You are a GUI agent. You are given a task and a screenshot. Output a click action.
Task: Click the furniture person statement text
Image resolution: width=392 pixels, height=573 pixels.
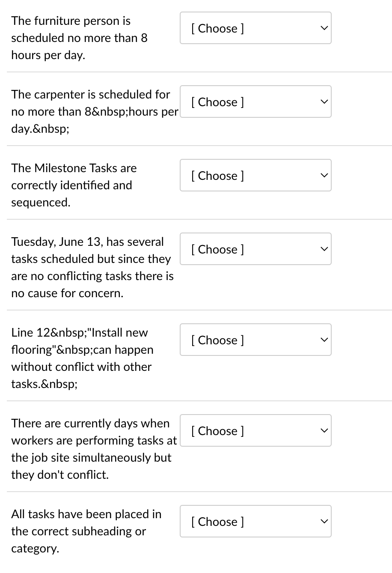pos(79,38)
